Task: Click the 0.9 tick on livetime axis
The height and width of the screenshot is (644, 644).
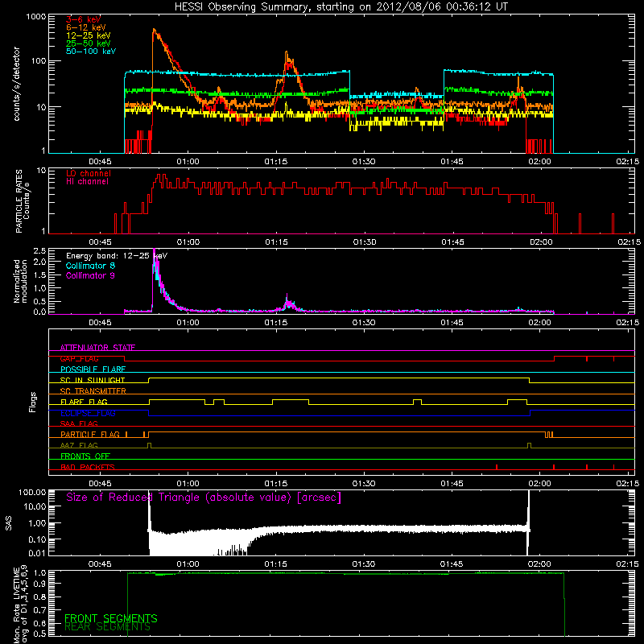Action: click(x=40, y=584)
